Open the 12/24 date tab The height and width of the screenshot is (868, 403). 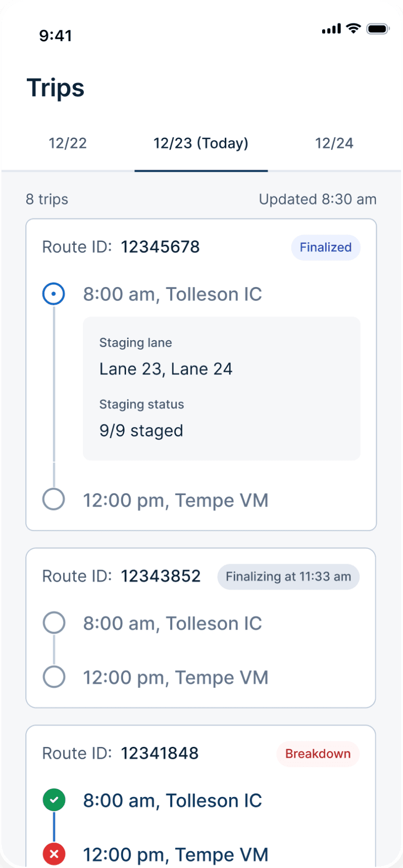[x=334, y=144]
